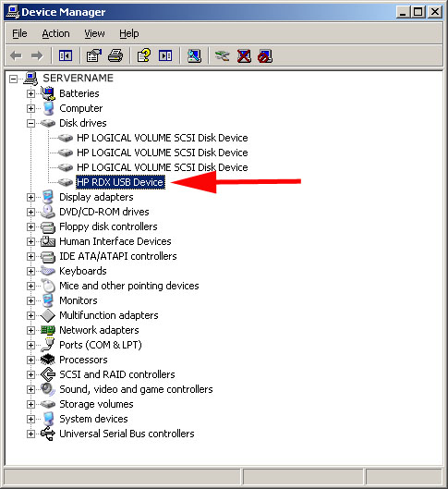Select the Storage volumes label

96,404
